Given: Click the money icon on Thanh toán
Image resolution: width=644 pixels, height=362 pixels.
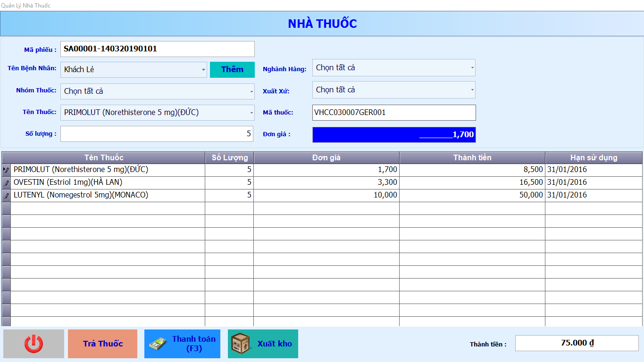Looking at the screenshot, I should (158, 344).
